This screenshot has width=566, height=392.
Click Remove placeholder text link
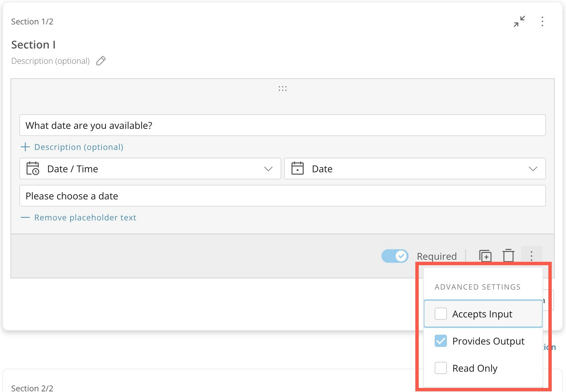coord(85,217)
